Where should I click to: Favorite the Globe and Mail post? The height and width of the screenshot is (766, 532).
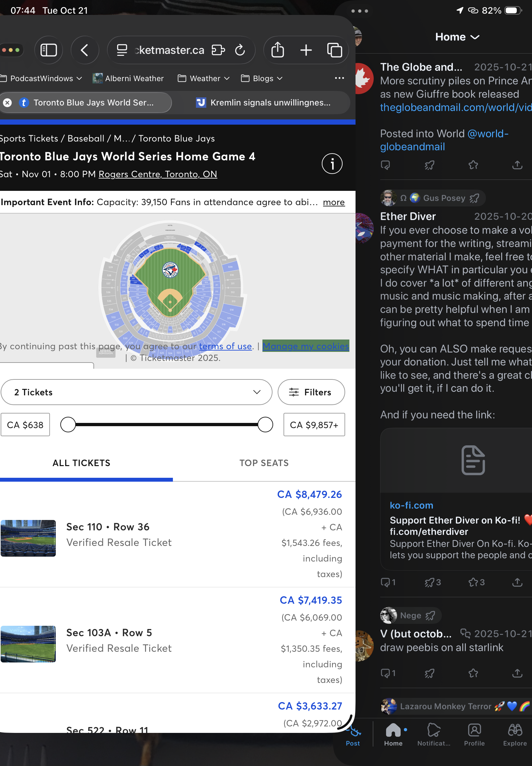click(473, 165)
